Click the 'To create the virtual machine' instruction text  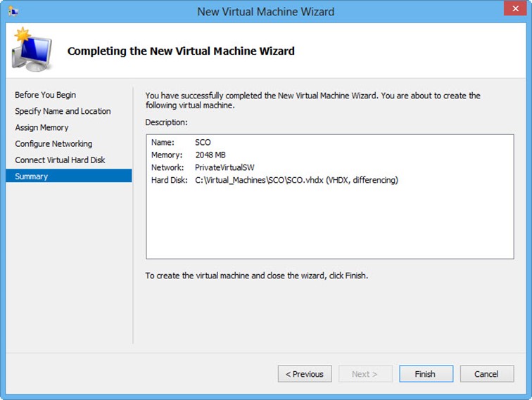pos(256,276)
